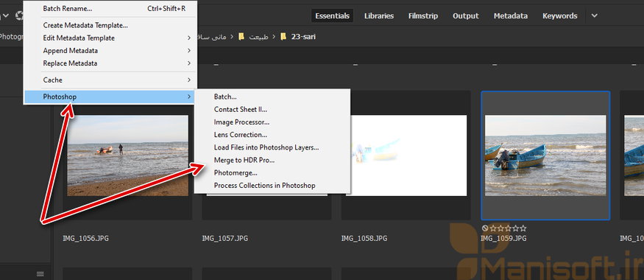Click the folder icon beside طبیعت
The image size is (644, 280).
tap(241, 37)
